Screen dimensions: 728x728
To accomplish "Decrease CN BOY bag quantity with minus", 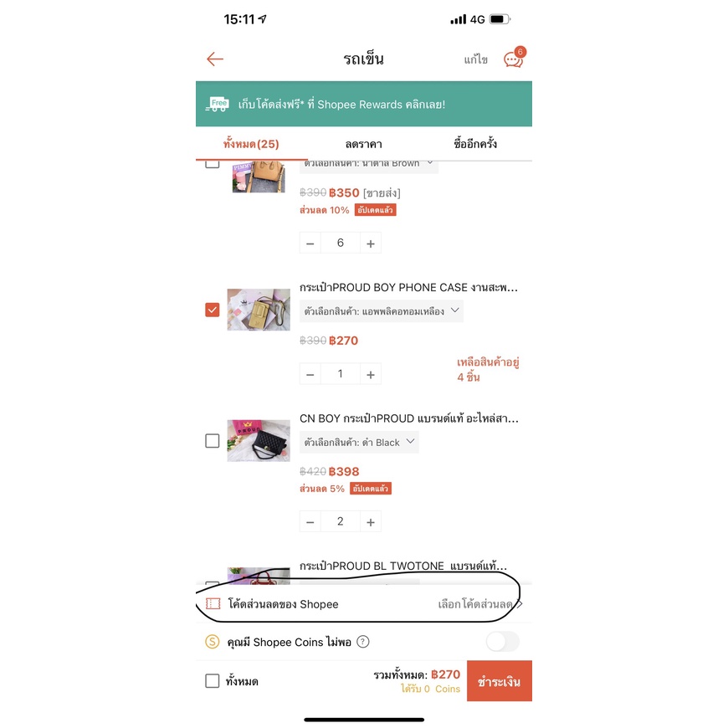I will pos(310,522).
